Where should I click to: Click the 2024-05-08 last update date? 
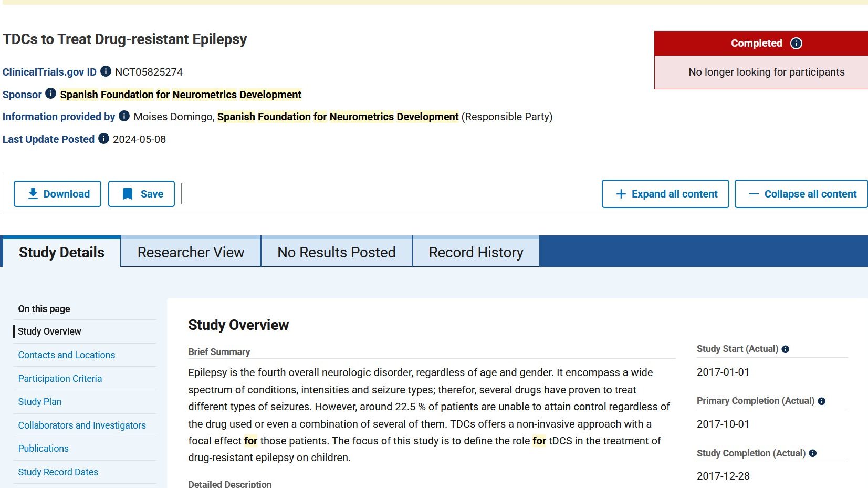coord(139,139)
